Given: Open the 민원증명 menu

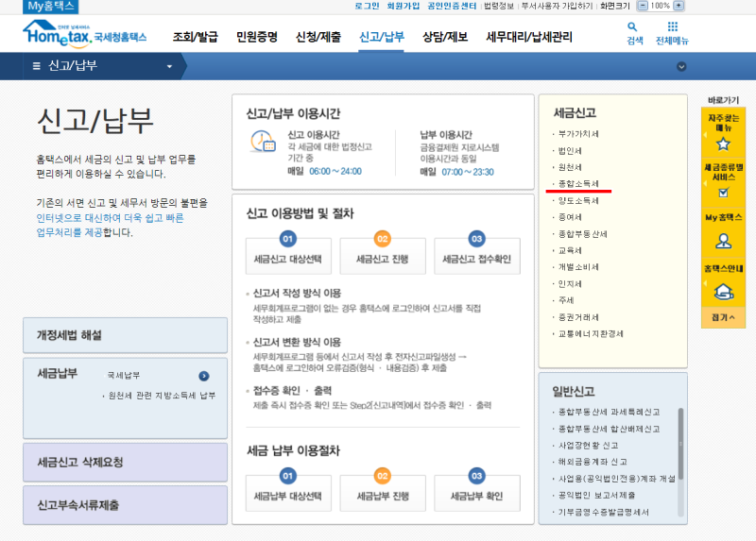Looking at the screenshot, I should (x=256, y=37).
